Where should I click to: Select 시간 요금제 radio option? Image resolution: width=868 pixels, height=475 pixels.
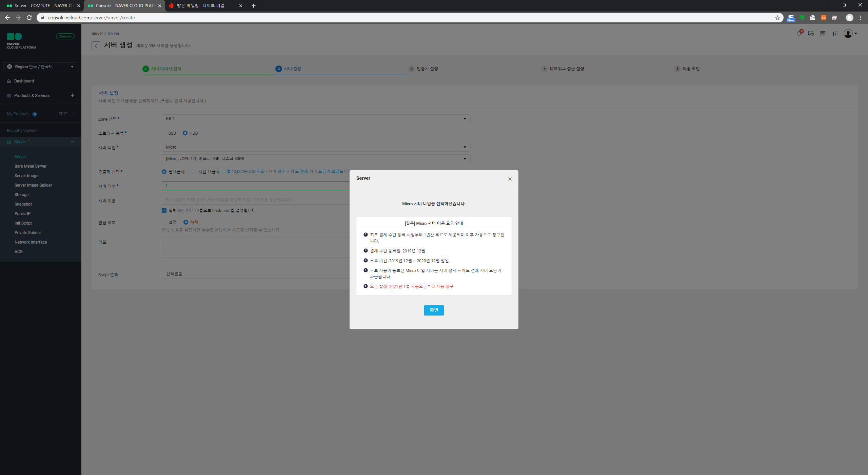coord(194,172)
